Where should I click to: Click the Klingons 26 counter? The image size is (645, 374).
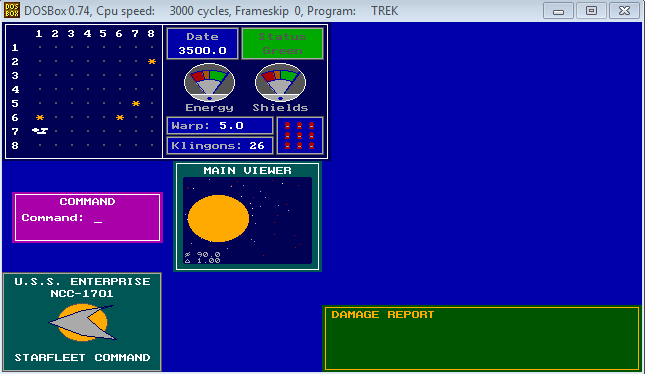click(x=220, y=146)
